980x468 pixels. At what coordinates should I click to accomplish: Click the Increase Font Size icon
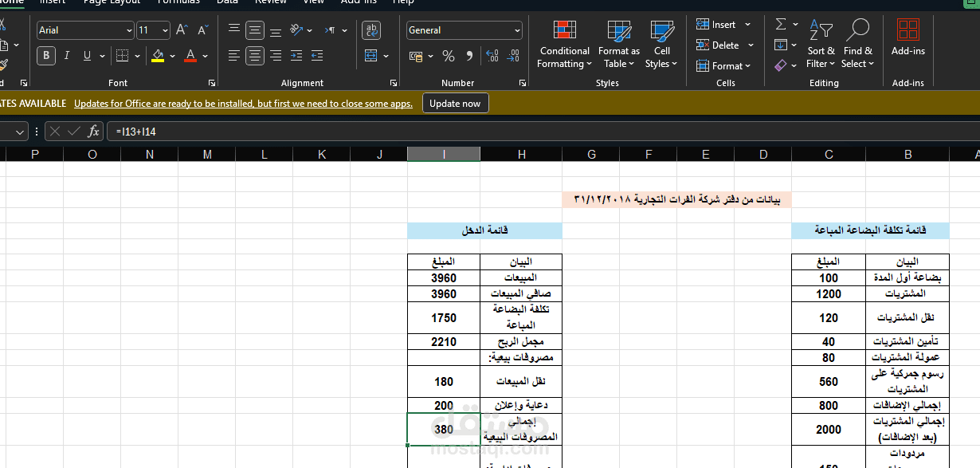[182, 30]
